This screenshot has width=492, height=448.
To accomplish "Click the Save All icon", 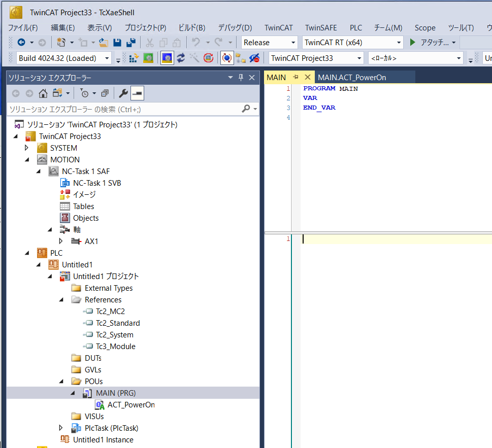I will [x=131, y=42].
